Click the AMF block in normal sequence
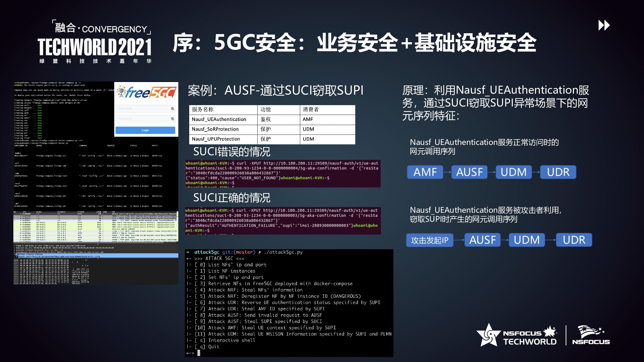This screenshot has height=362, width=644. point(425,172)
